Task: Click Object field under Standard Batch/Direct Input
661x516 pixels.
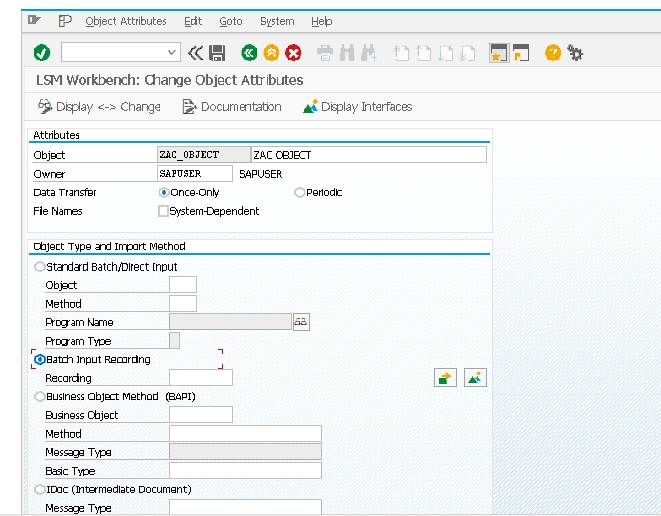Action: pos(183,285)
